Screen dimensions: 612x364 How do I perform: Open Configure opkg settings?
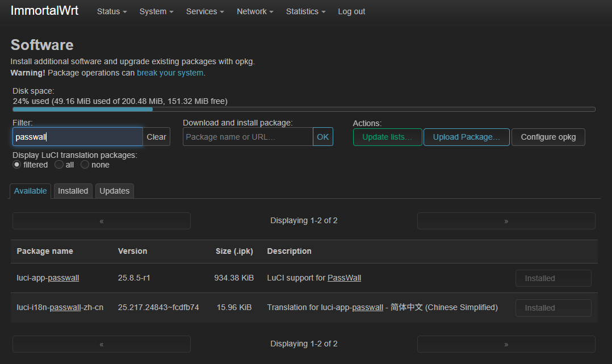(548, 137)
